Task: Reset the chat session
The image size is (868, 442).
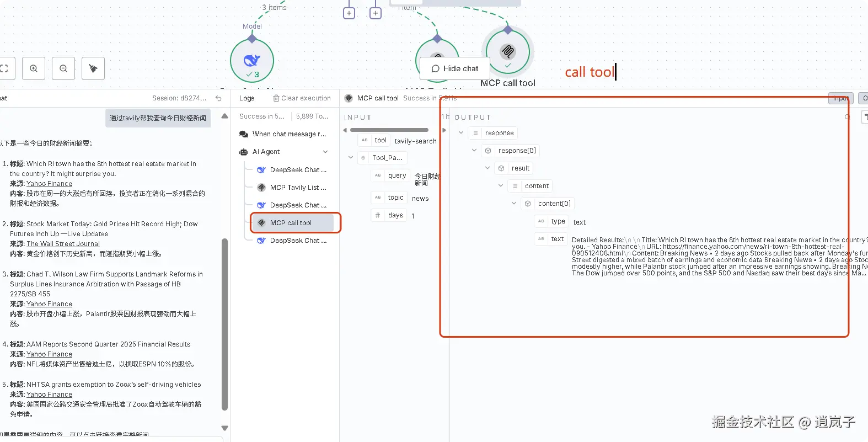Action: 218,98
